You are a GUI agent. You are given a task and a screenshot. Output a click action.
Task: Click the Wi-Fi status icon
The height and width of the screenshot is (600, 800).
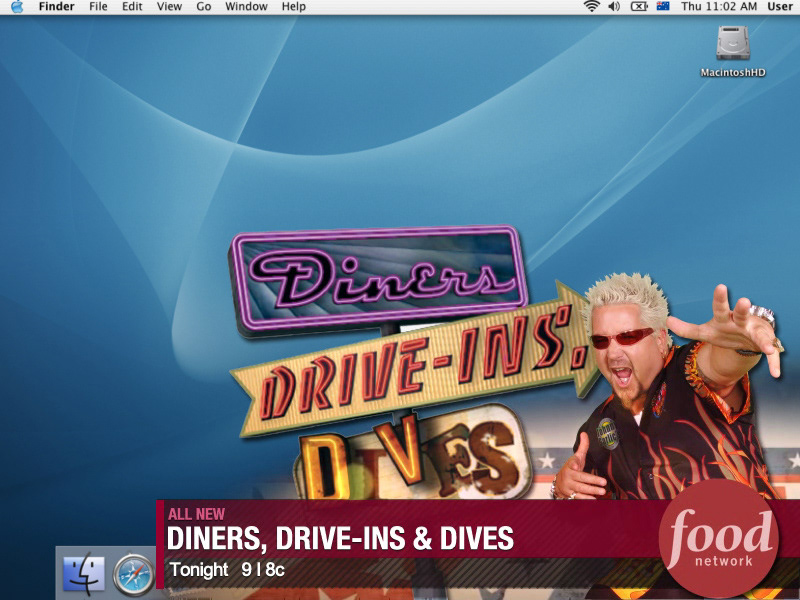coord(591,7)
